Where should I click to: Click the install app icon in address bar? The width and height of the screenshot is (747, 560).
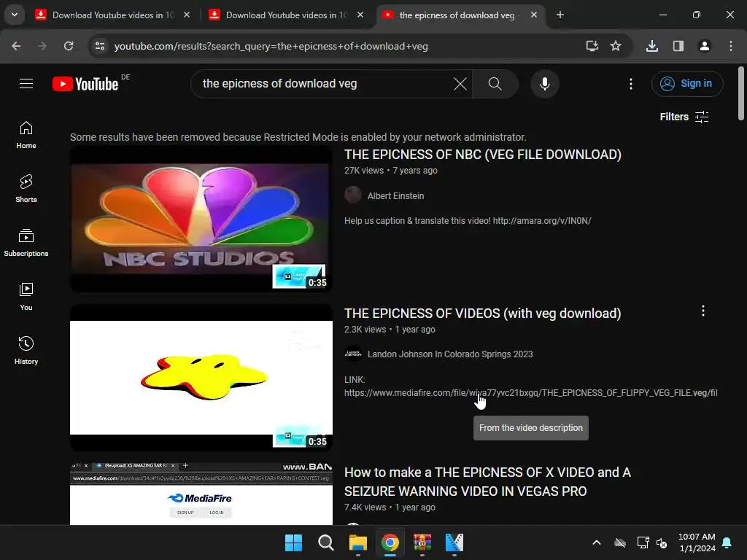pyautogui.click(x=592, y=46)
